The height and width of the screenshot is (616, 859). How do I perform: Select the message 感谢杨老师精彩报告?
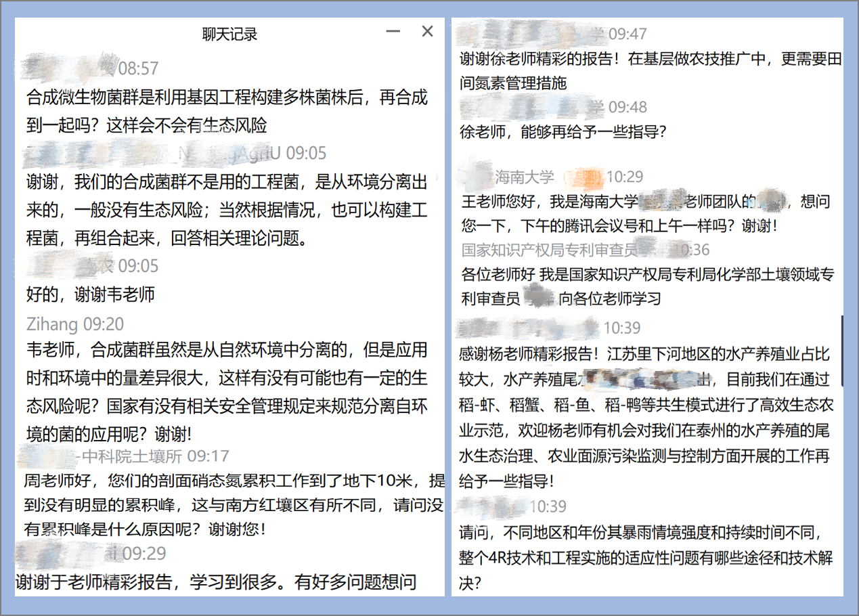(645, 418)
